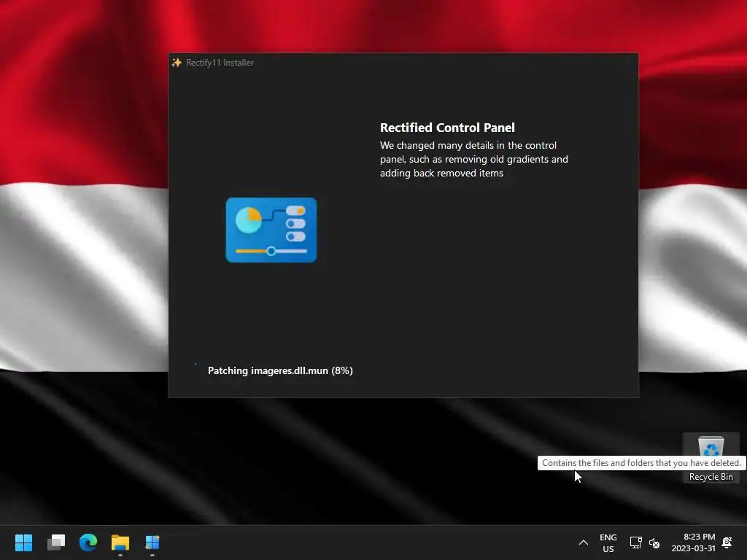Click the 'Patching imageres.dll.mun (8%)' status text
This screenshot has width=747, height=560.
pyautogui.click(x=280, y=370)
